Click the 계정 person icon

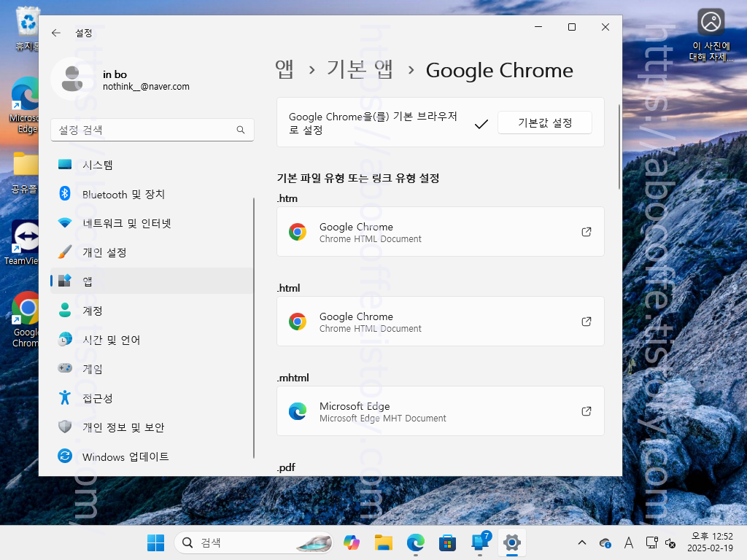65,310
